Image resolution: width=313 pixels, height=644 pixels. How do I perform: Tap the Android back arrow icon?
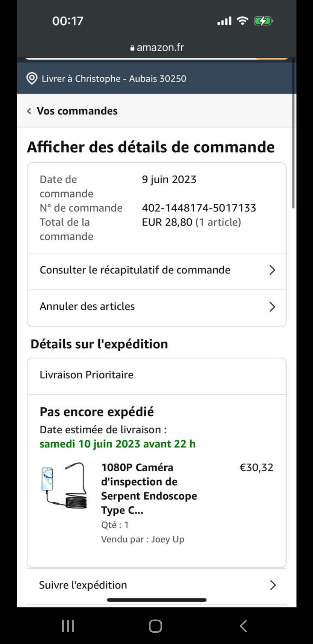[x=243, y=626]
